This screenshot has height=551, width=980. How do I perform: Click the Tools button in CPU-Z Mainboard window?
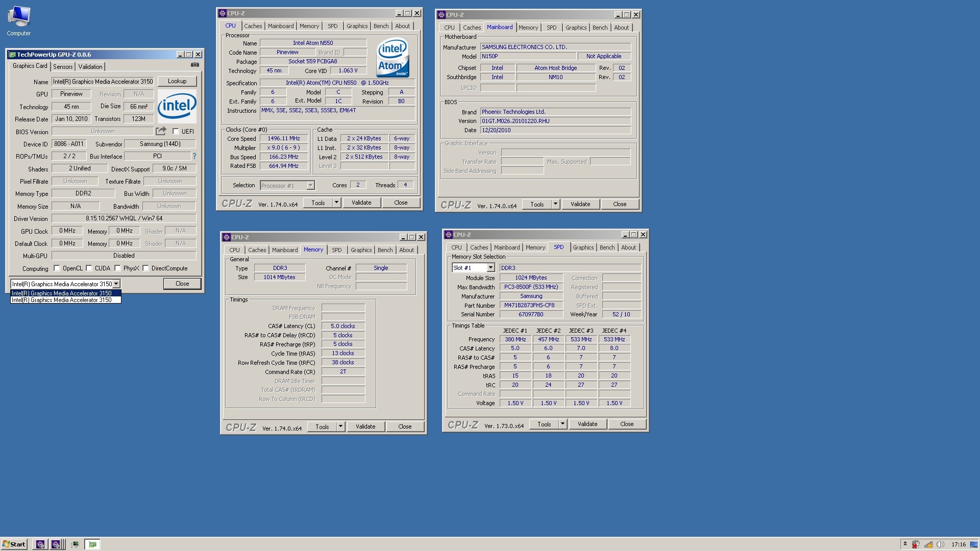point(537,205)
